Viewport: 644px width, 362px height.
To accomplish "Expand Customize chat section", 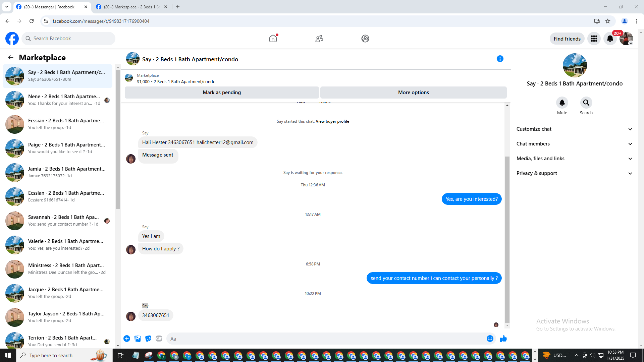I will [575, 129].
